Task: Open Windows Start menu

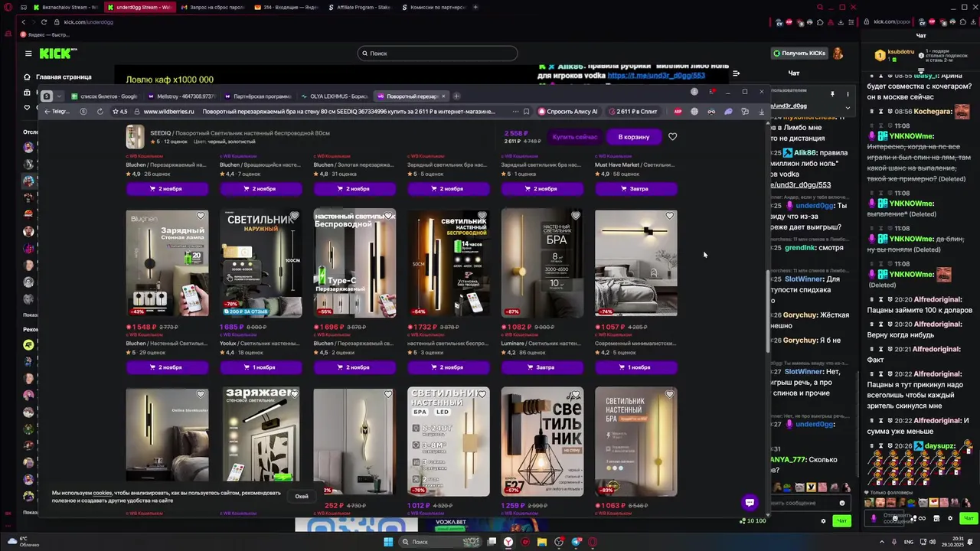Action: point(388,542)
